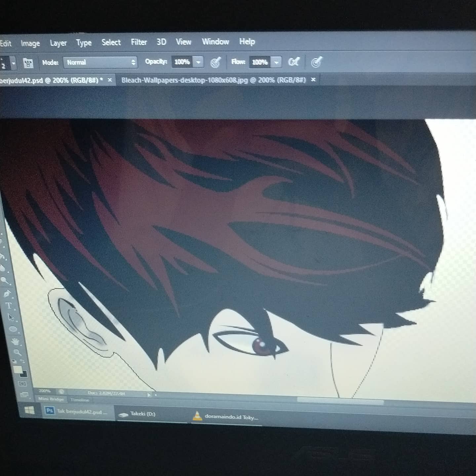476x476 pixels.
Task: Open the Brush Preset picker arrow
Action: (13, 63)
